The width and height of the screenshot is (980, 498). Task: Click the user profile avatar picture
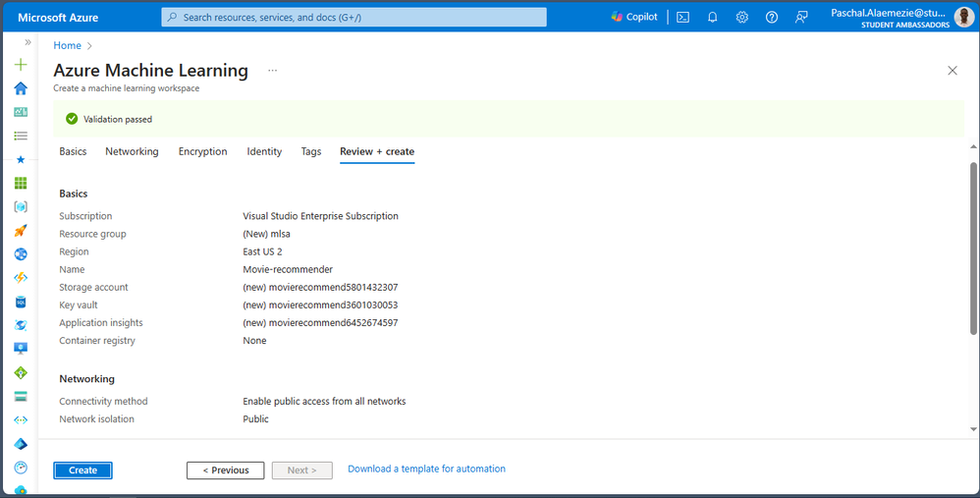coord(964,17)
